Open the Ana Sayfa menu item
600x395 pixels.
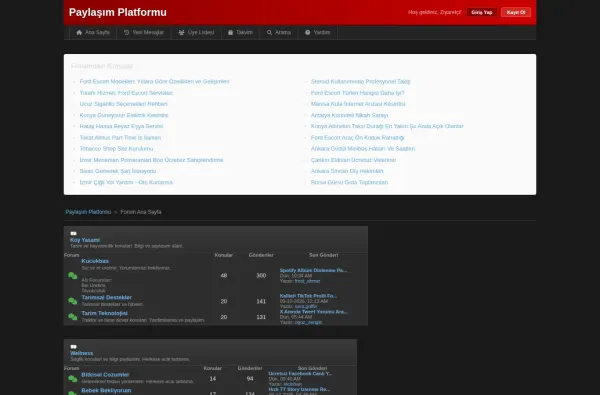[93, 33]
